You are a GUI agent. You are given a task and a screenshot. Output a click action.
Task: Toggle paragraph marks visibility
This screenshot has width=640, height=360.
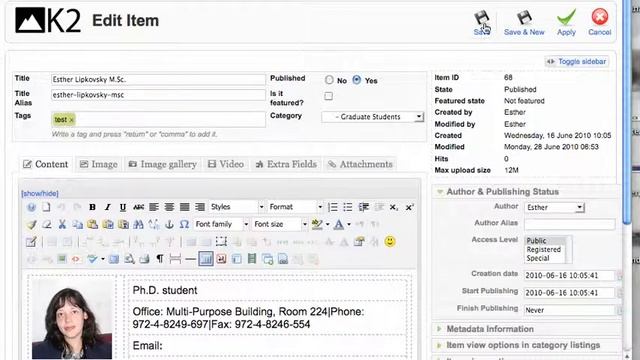tap(160, 259)
